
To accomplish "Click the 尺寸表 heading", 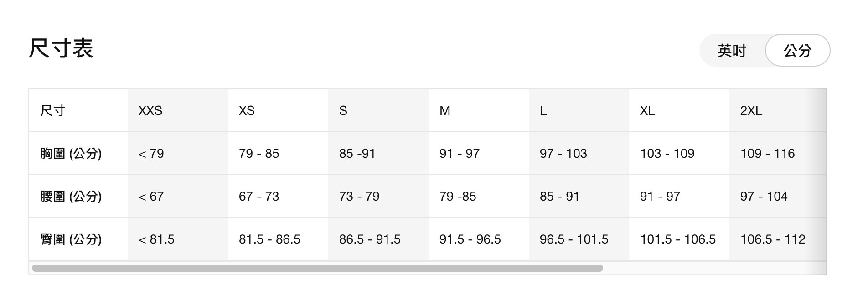I will point(61,48).
